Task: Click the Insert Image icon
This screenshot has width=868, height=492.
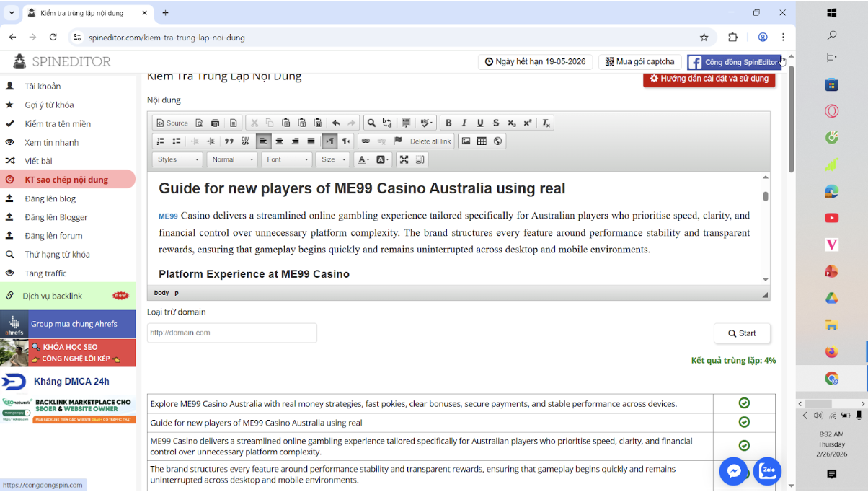Action: pos(466,141)
